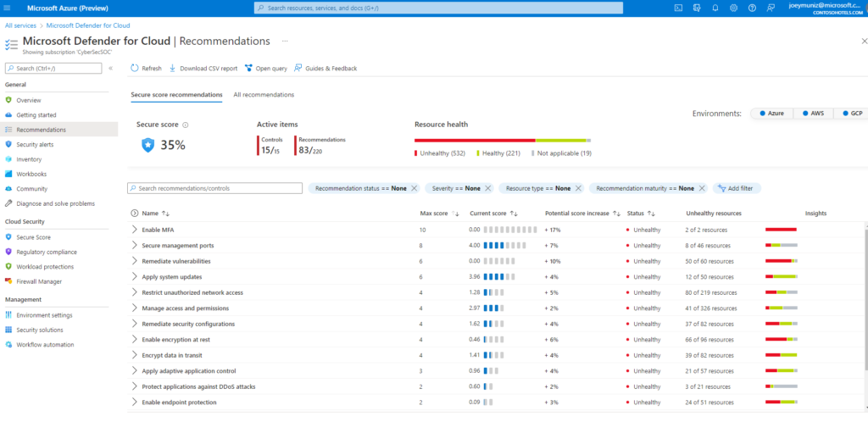Click the notifications bell icon
Image resolution: width=868 pixels, height=422 pixels.
coord(715,8)
